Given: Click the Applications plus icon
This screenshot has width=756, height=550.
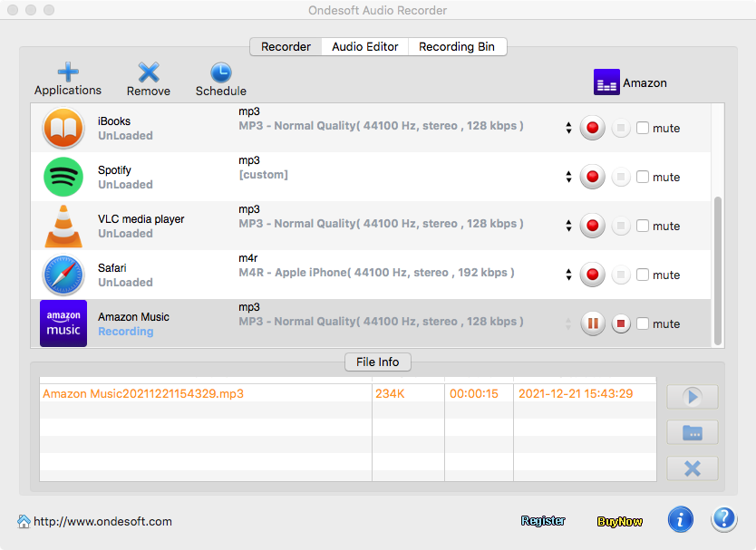Looking at the screenshot, I should coord(68,72).
